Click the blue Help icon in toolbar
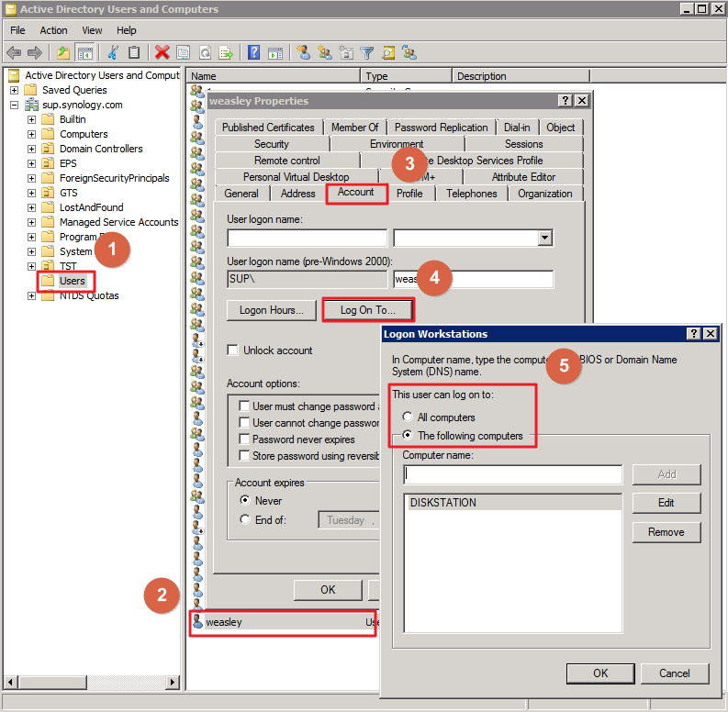 (253, 53)
